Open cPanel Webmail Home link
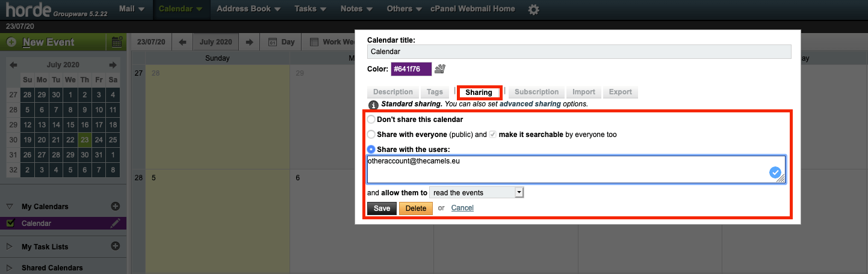The image size is (868, 274). click(x=473, y=9)
